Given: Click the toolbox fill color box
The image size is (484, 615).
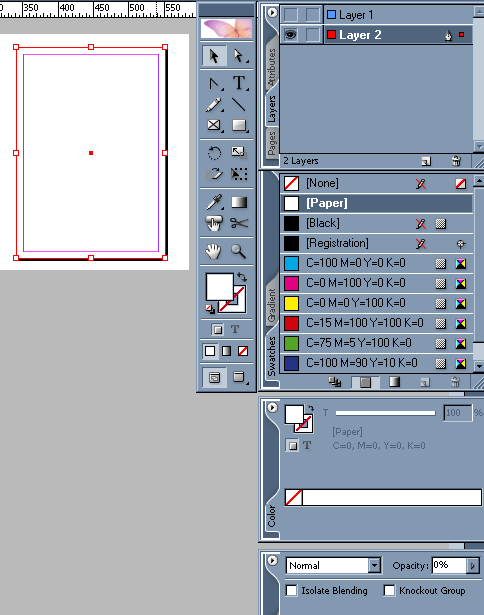Looking at the screenshot, I should click(x=218, y=286).
